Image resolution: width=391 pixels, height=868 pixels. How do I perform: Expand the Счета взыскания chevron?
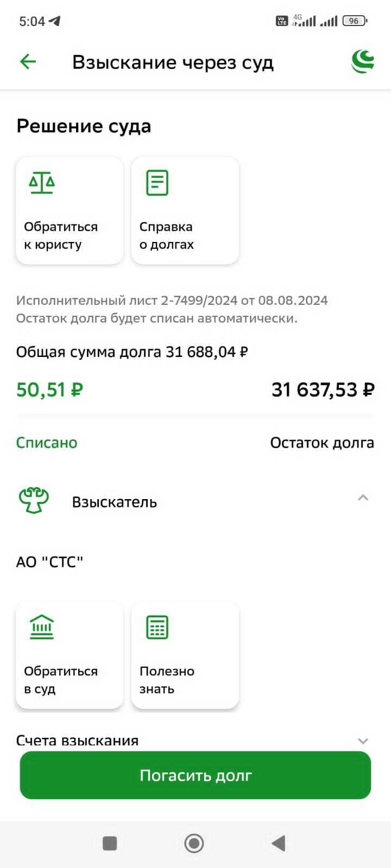(363, 741)
